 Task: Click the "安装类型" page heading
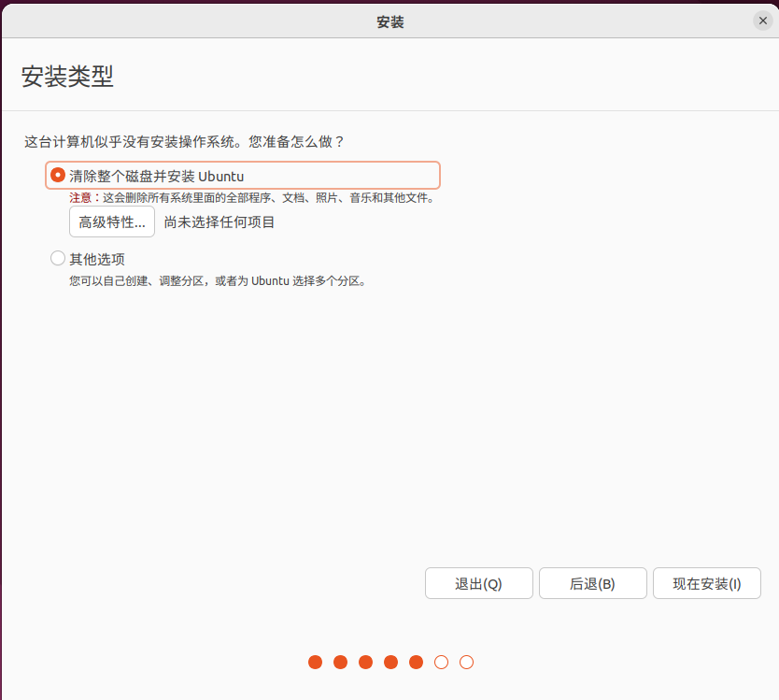coord(67,77)
